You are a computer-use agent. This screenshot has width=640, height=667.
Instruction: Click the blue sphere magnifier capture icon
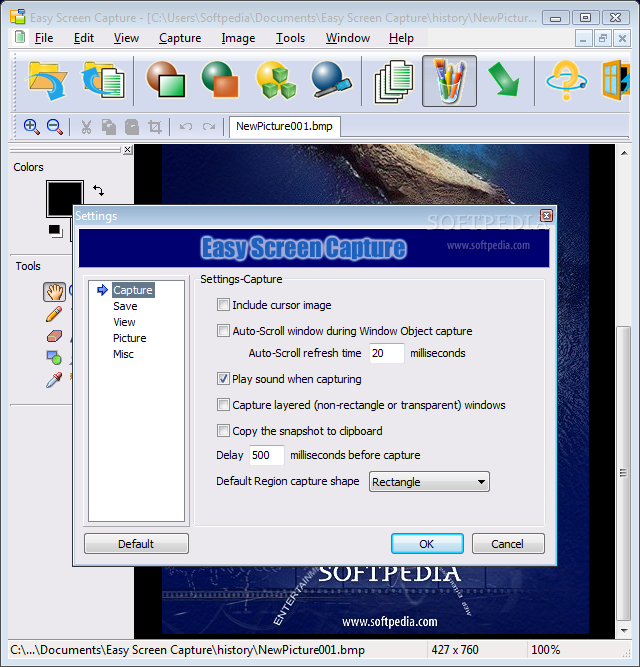click(x=331, y=80)
